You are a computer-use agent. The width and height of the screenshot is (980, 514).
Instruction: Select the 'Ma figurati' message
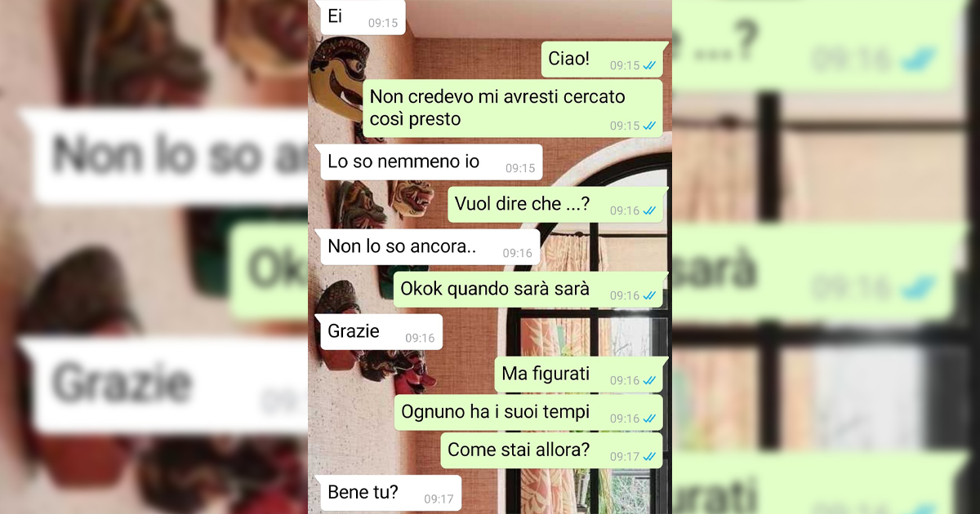click(578, 374)
